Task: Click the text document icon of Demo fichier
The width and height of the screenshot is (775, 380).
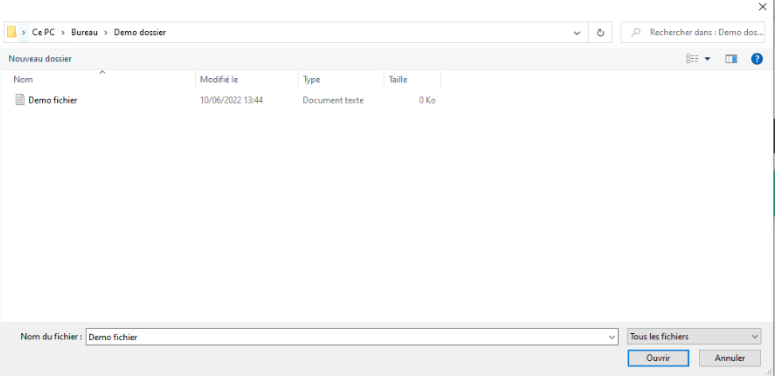Action: click(20, 100)
